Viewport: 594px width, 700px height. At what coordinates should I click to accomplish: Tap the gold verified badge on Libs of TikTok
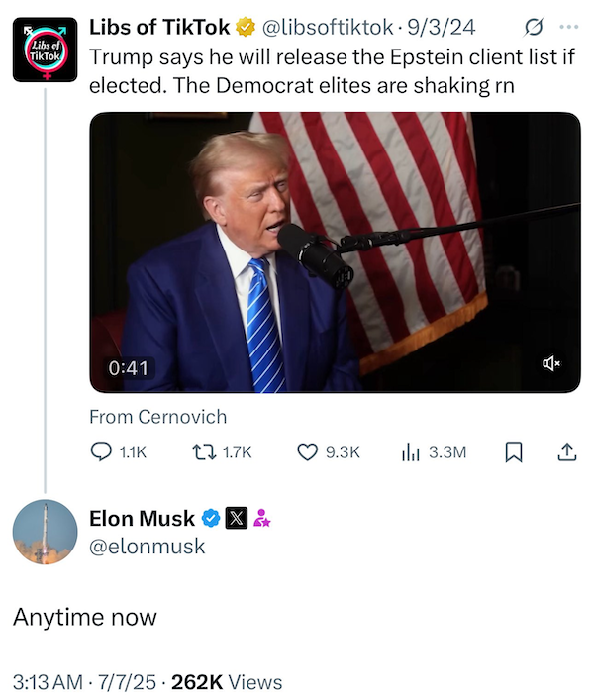coord(245,28)
